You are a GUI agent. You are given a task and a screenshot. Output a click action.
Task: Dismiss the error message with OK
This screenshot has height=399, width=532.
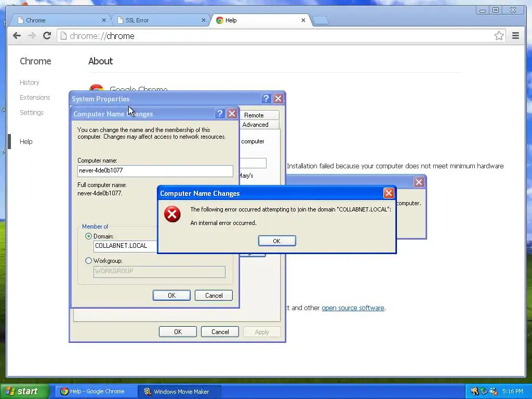pos(277,241)
